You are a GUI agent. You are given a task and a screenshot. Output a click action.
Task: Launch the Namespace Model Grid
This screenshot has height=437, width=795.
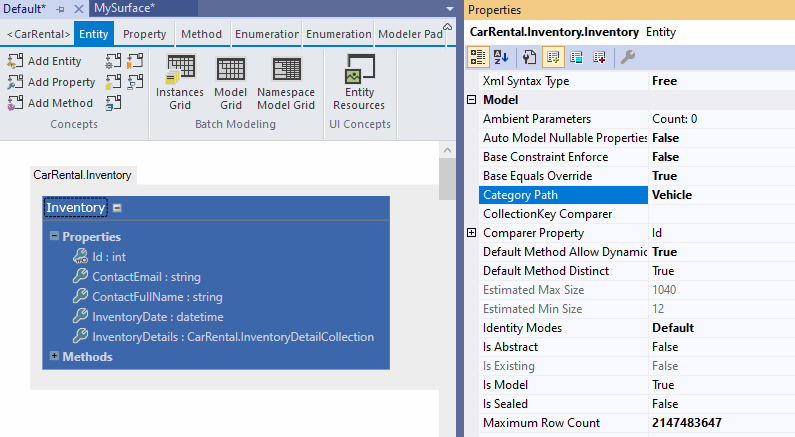tap(286, 70)
